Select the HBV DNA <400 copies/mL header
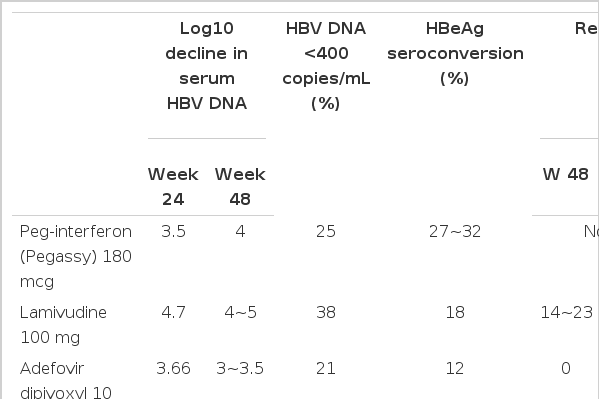The width and height of the screenshot is (599, 399). pyautogui.click(x=326, y=66)
